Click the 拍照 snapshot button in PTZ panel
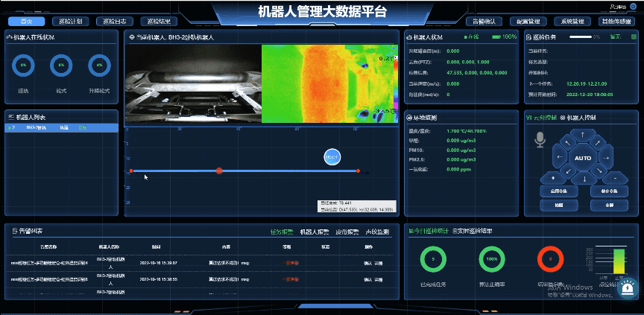Screen dimensions: 644x315 click(x=558, y=205)
